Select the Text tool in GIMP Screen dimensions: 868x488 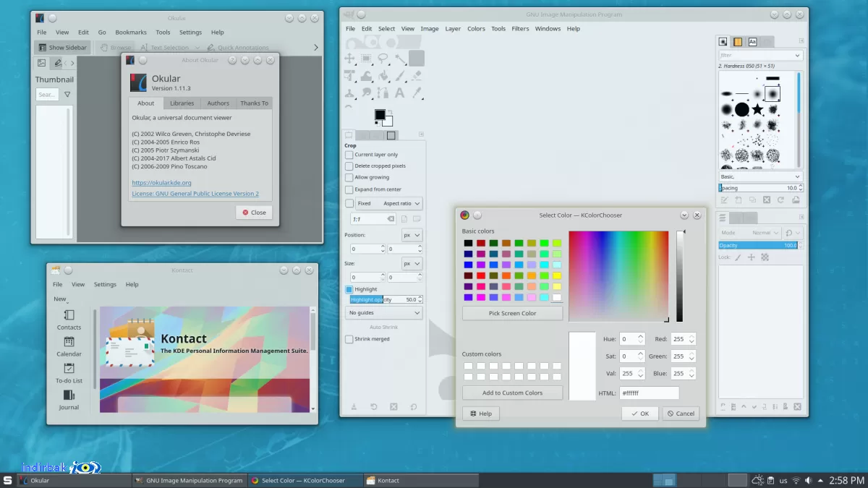tap(400, 92)
